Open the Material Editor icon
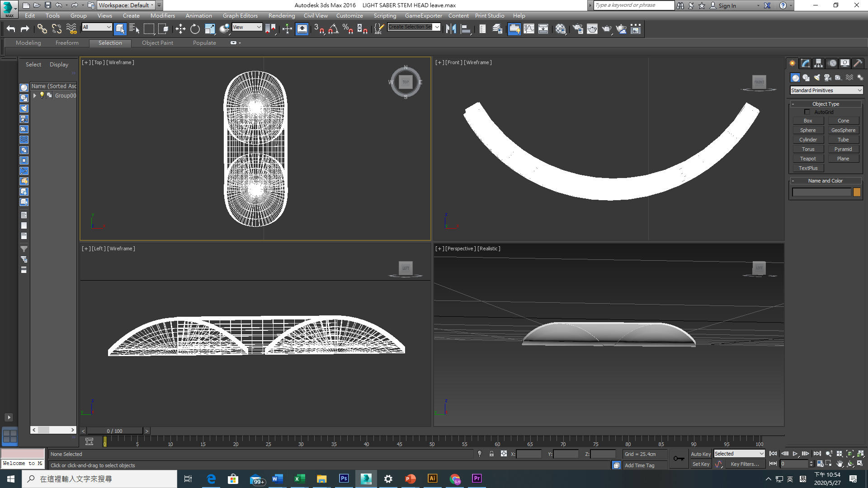Image resolution: width=868 pixels, height=488 pixels. tap(561, 29)
